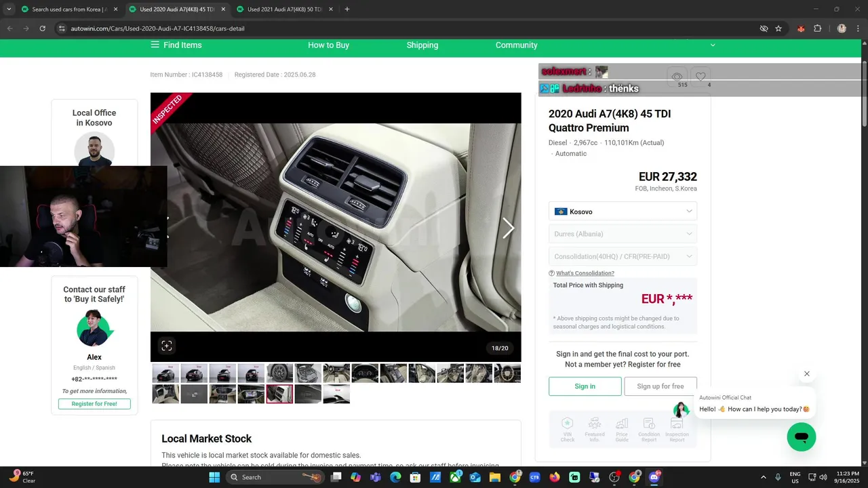The image size is (868, 488).
Task: Open the Condition Report icon
Action: coord(649,430)
